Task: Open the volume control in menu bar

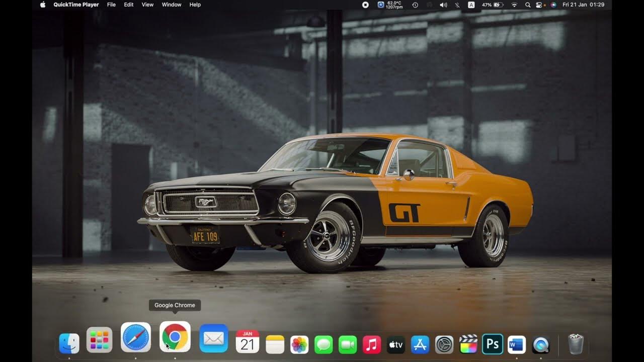Action: [443, 5]
